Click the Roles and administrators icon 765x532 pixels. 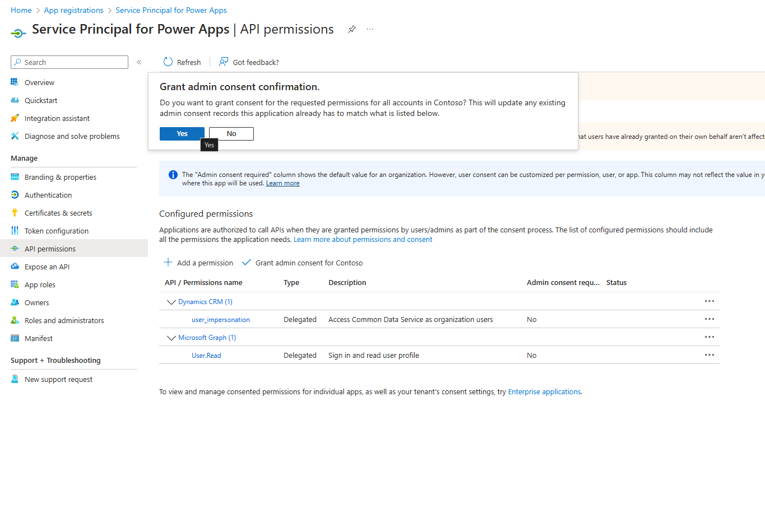pyautogui.click(x=15, y=320)
